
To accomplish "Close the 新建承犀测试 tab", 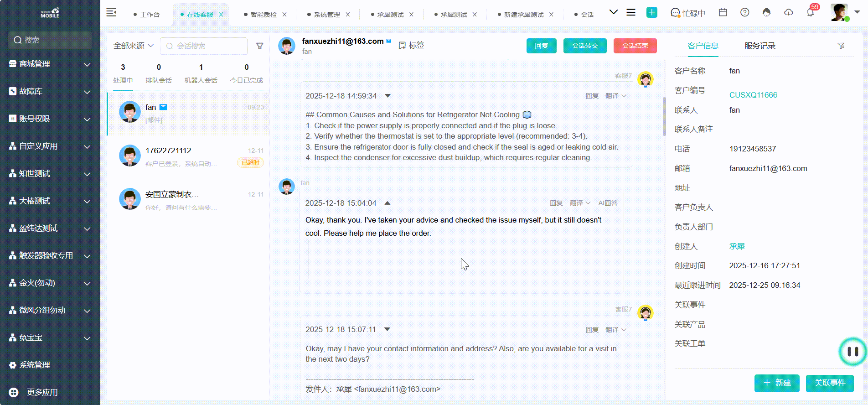I will (x=551, y=15).
